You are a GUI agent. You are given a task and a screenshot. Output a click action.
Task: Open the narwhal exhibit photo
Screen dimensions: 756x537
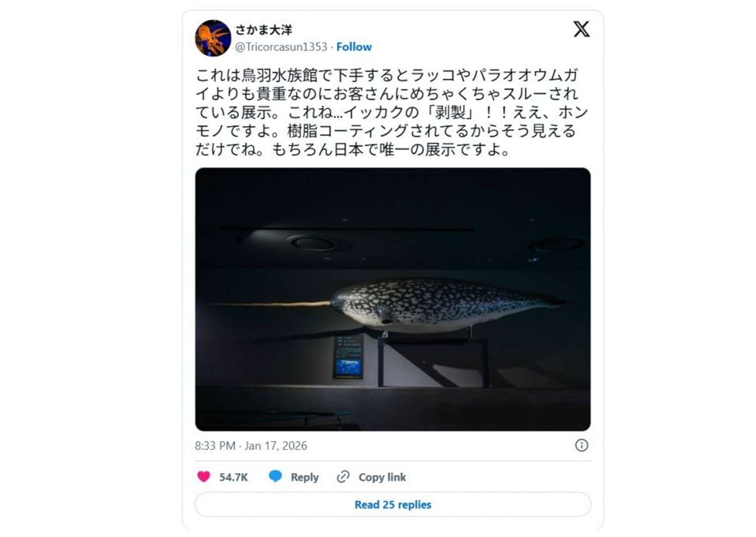(x=393, y=299)
